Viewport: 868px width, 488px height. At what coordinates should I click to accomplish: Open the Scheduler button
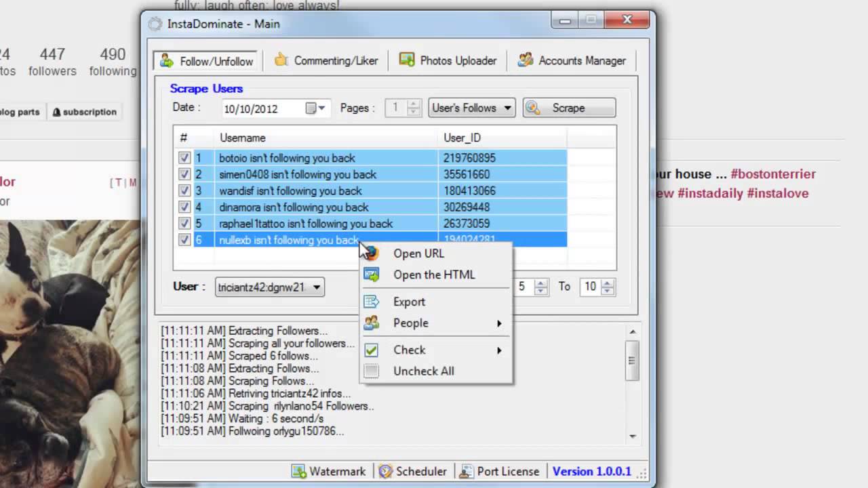(x=413, y=471)
